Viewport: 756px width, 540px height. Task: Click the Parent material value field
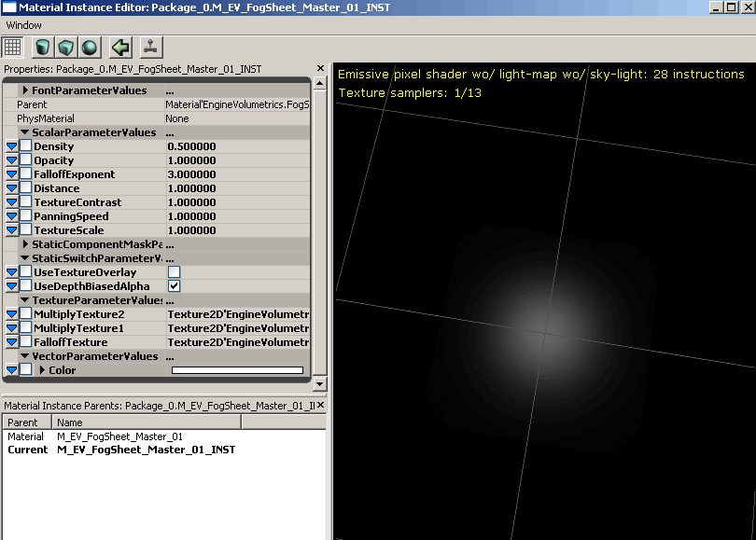tap(237, 104)
